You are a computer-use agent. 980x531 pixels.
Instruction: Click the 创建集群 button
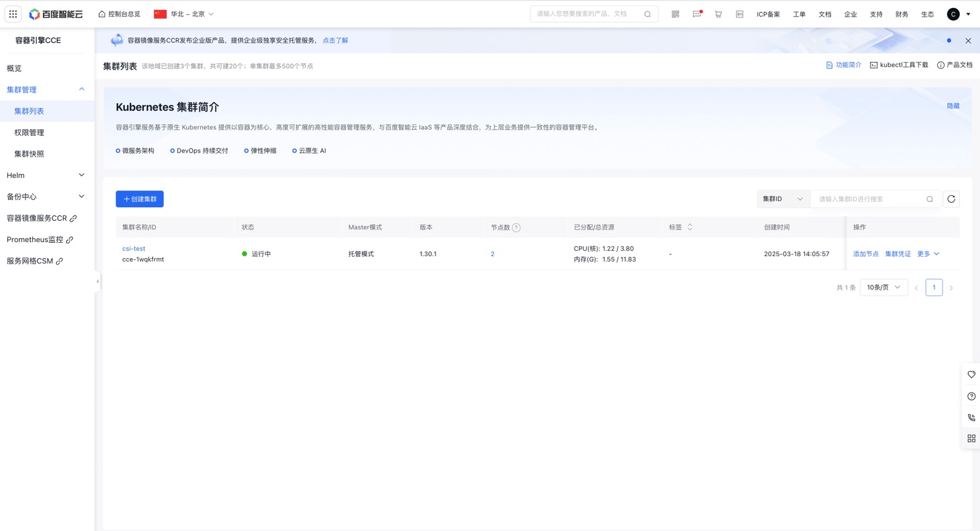click(x=140, y=199)
